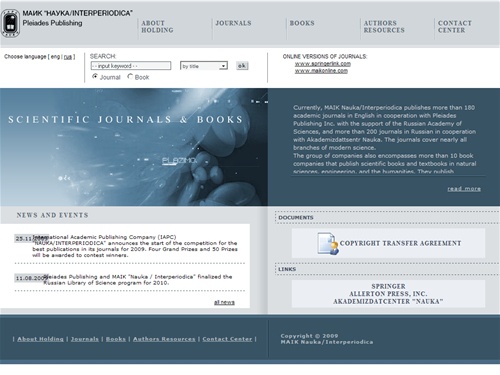This screenshot has width=500, height=375.
Task: Click the all news link
Action: click(x=224, y=302)
